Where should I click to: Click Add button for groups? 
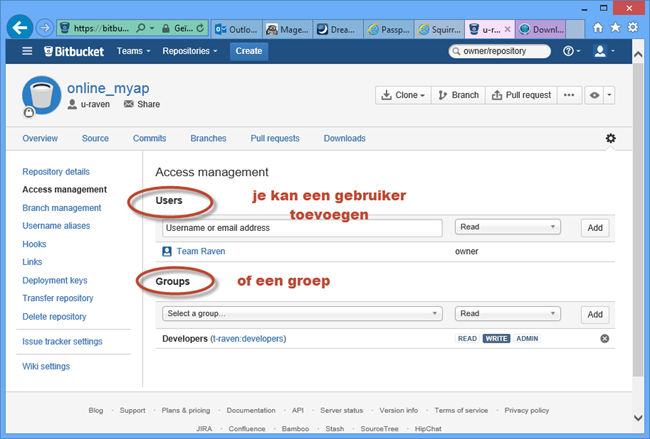tap(595, 314)
